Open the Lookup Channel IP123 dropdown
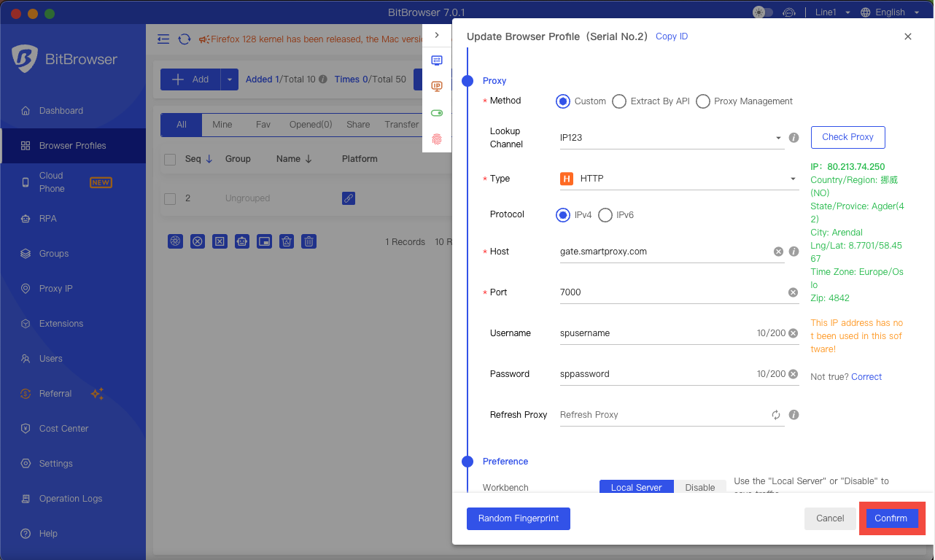This screenshot has height=560, width=935. [x=672, y=138]
